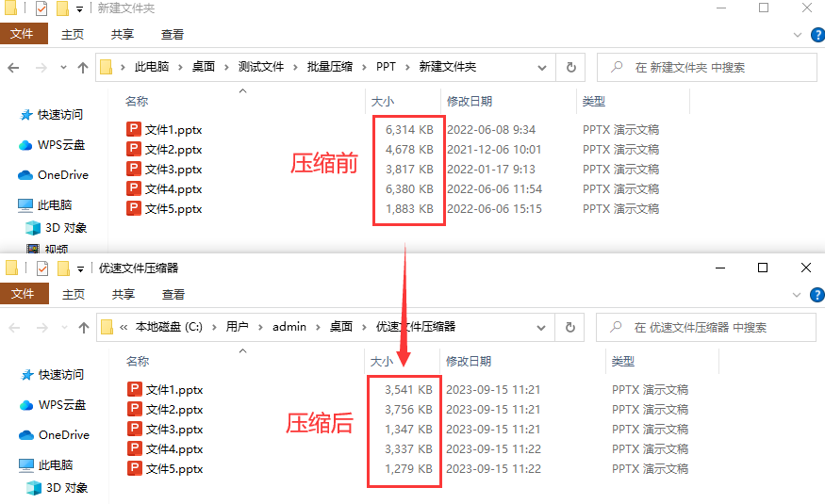The image size is (825, 504).
Task: Click up-directory arrow in 优速文件压缩器 window
Action: (84, 328)
